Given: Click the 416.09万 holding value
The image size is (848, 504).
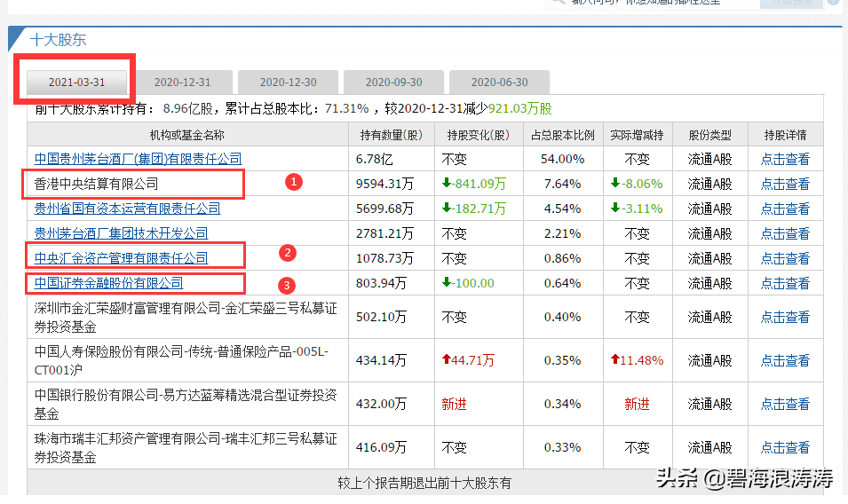Looking at the screenshot, I should [x=381, y=447].
